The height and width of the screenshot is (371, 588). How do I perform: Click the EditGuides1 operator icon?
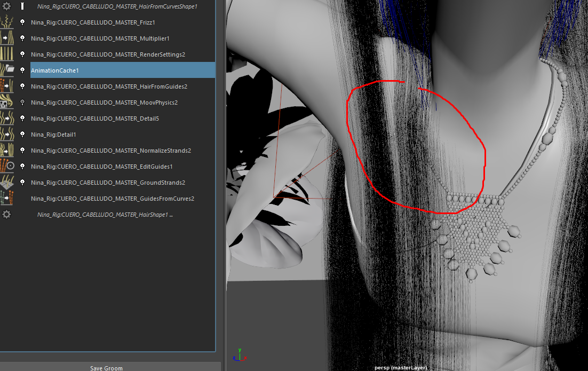click(x=7, y=166)
